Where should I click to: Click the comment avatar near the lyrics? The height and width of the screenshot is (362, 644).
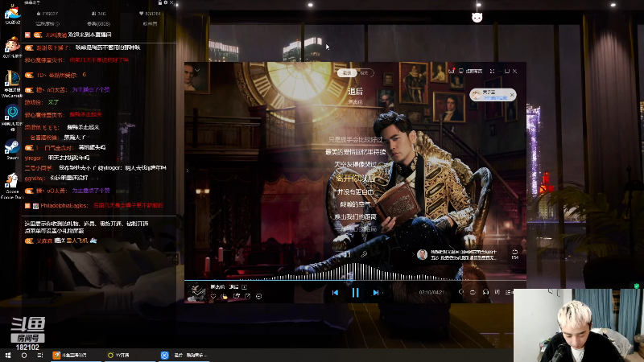(422, 255)
